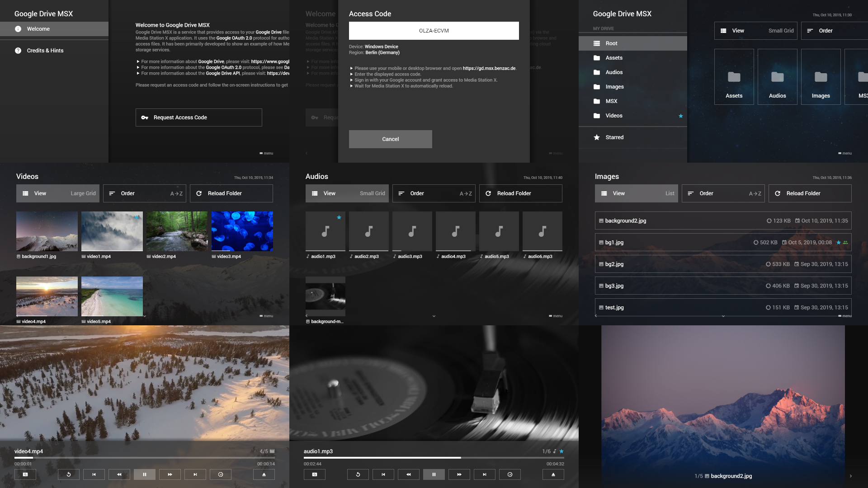Play audio6.mp3 music note tile

click(x=542, y=231)
